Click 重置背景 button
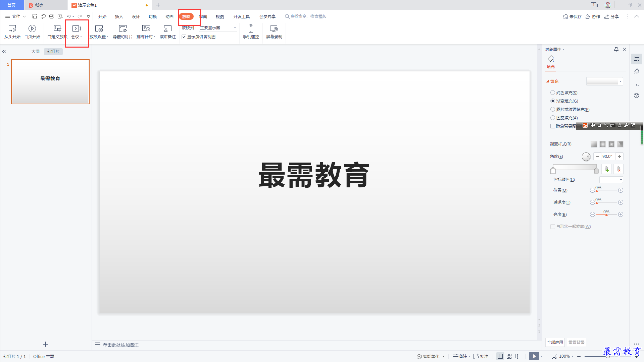Image resolution: width=644 pixels, height=362 pixels. (576, 342)
